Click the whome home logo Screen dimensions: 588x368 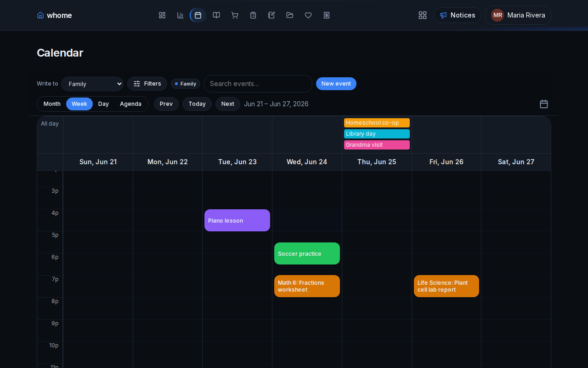[54, 15]
